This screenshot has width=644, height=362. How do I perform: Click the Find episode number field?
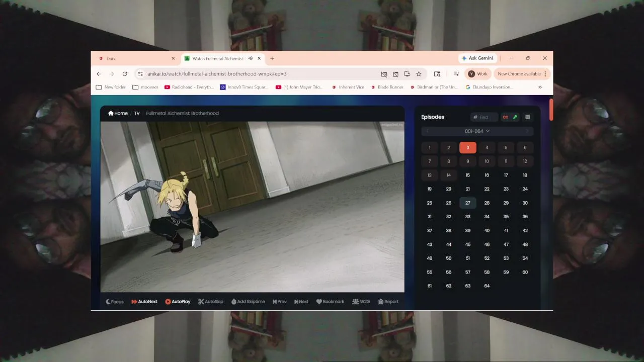tap(484, 117)
